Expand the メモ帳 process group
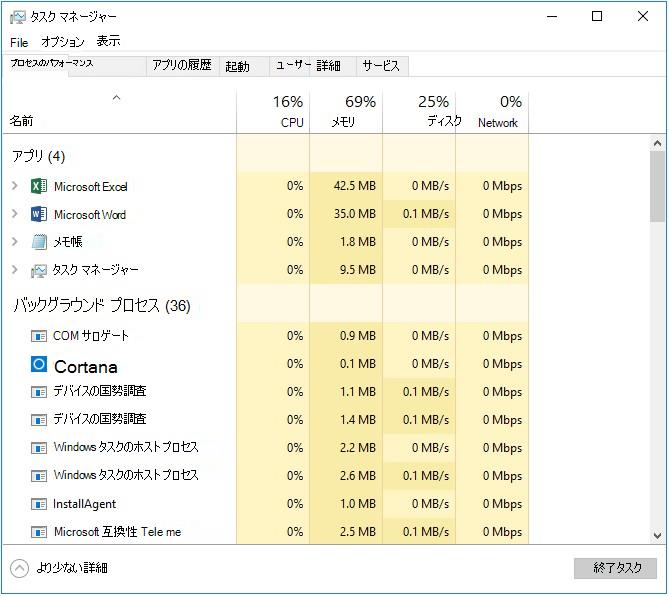 point(15,242)
